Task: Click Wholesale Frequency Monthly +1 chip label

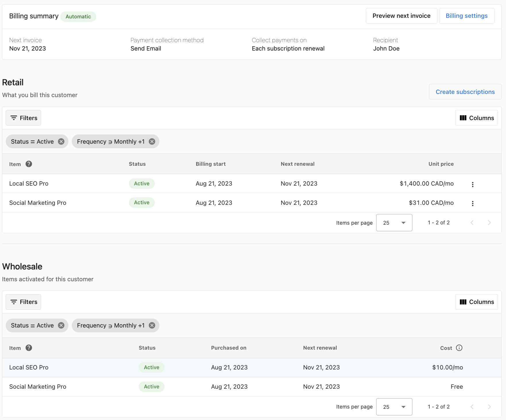Action: [x=111, y=325]
